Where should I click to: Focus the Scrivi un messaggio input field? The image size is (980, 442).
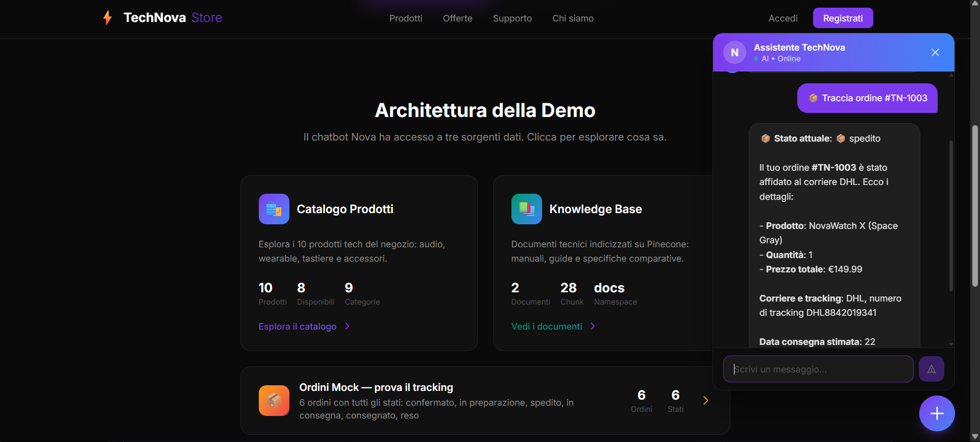click(818, 369)
